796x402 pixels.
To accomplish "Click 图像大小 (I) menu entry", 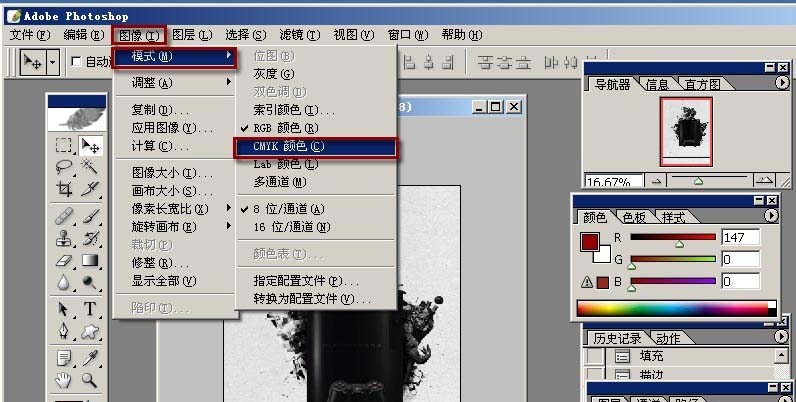I will tap(176, 173).
